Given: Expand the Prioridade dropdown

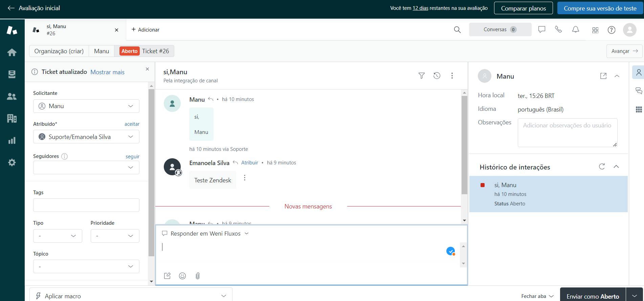Looking at the screenshot, I should pos(115,236).
